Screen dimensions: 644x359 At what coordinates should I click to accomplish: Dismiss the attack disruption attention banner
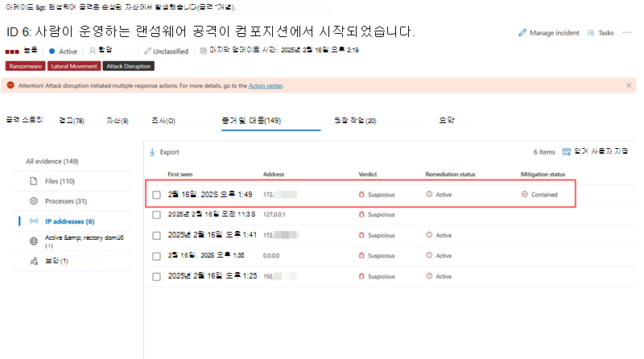tap(629, 85)
